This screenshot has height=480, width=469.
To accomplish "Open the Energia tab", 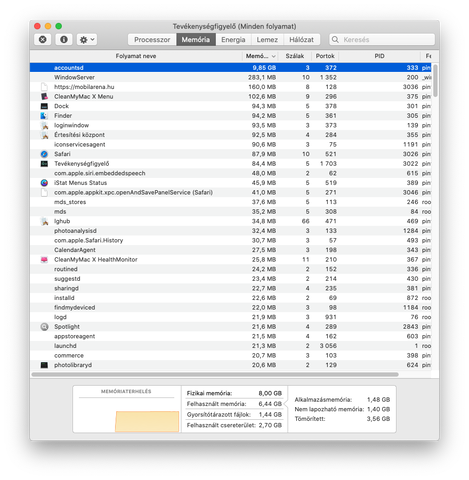I will pyautogui.click(x=233, y=40).
